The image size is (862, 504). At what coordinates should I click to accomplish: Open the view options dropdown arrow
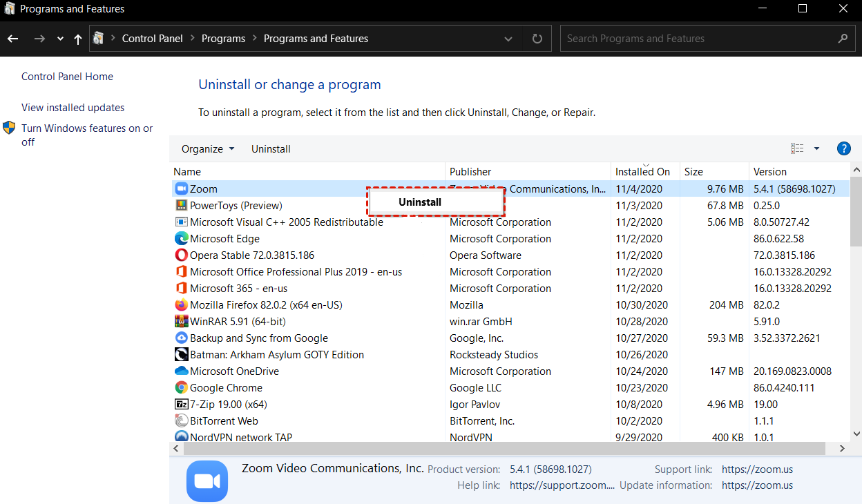pos(816,148)
